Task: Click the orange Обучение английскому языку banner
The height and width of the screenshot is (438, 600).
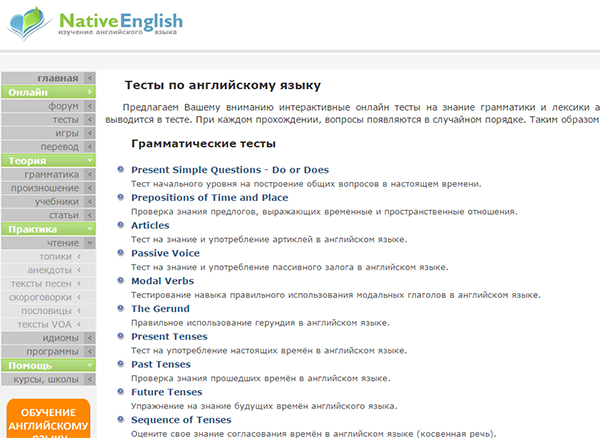Action: (x=47, y=419)
